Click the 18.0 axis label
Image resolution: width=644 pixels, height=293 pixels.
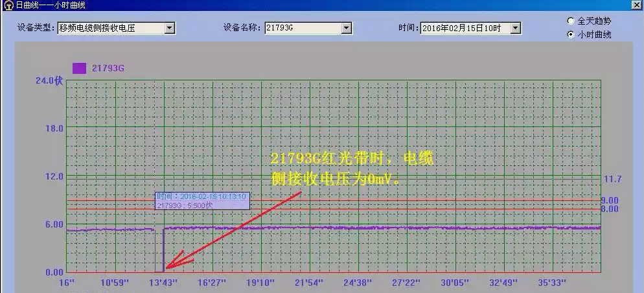[54, 128]
